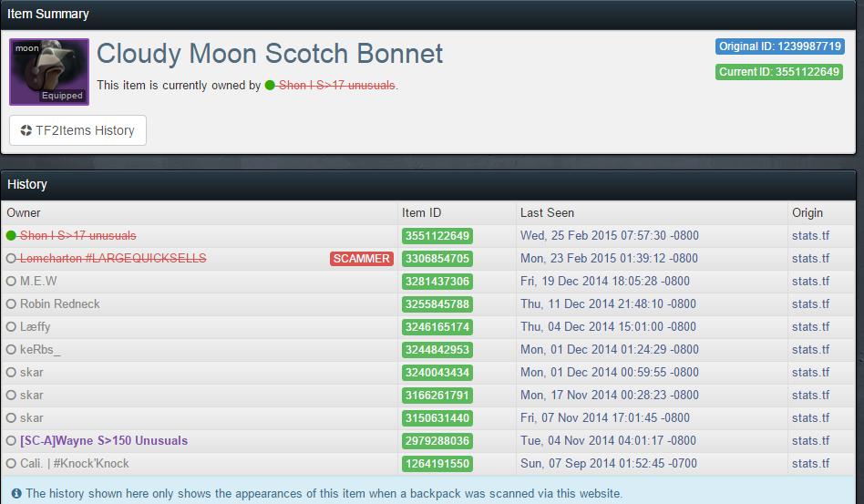Click the status circle beside Læffy

[x=11, y=326]
